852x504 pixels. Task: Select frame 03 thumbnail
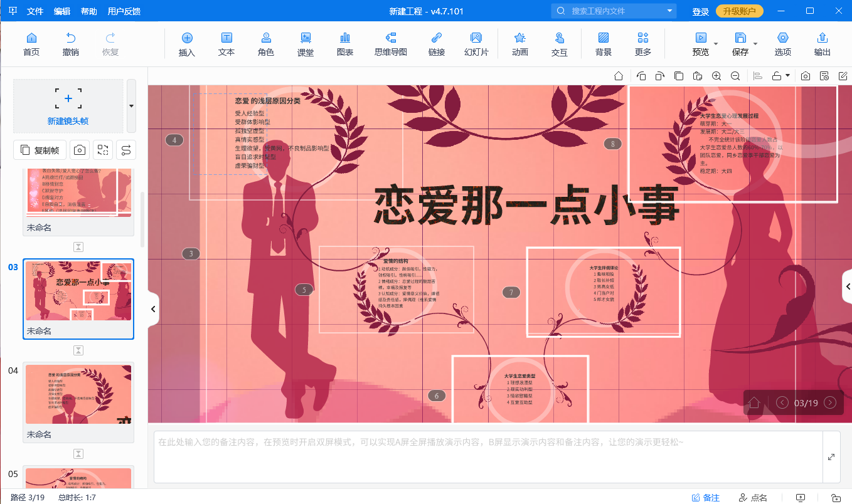78,299
